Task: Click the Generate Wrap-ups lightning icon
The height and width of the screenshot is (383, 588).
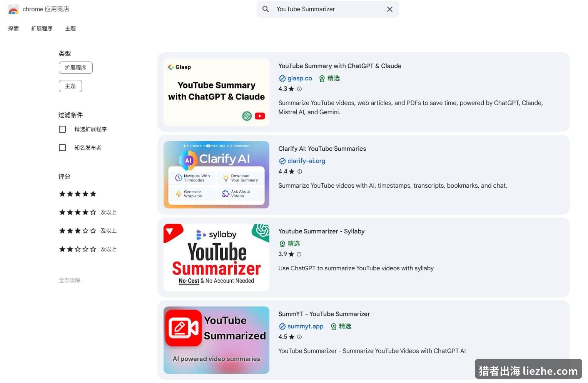Action: click(179, 194)
